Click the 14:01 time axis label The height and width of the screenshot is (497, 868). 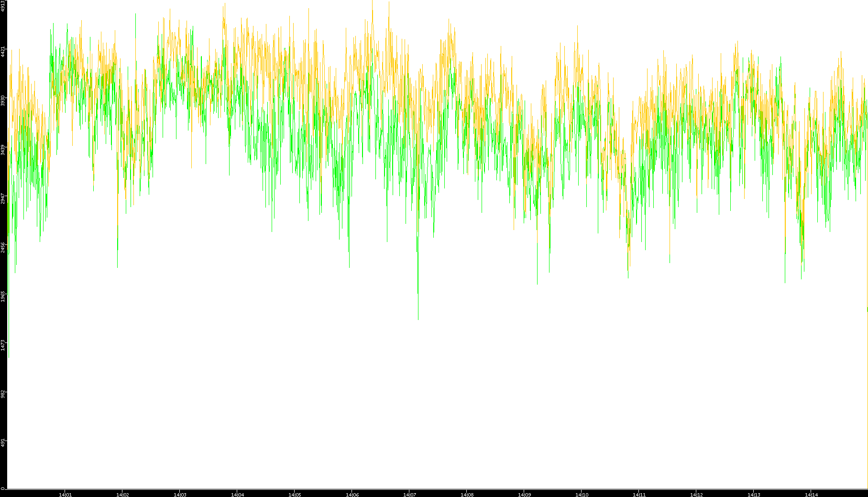[65, 495]
